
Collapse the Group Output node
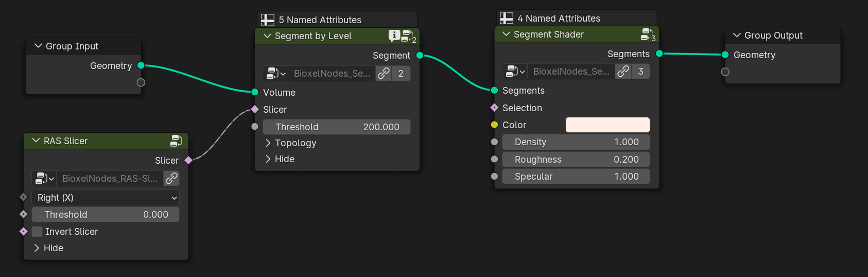click(737, 35)
